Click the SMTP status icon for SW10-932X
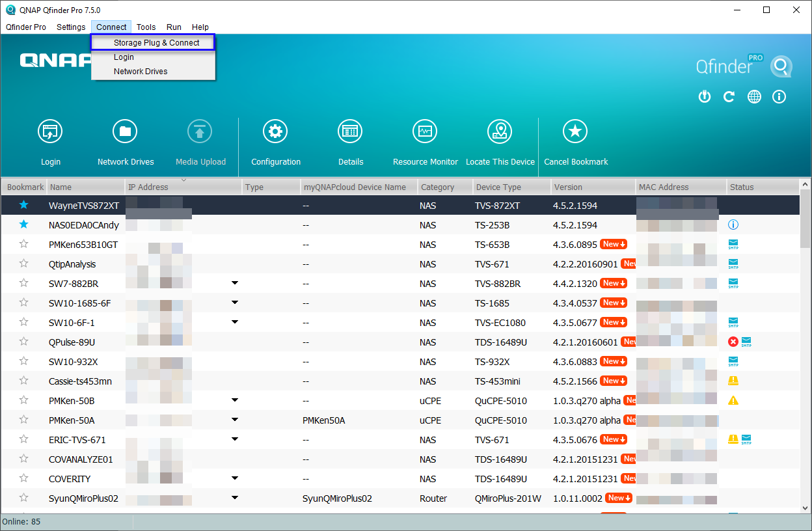 [733, 362]
